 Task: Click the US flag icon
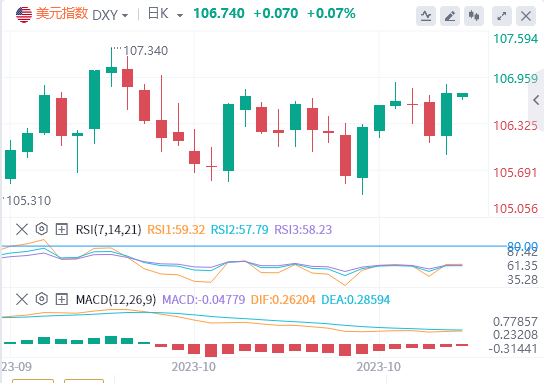click(x=24, y=15)
